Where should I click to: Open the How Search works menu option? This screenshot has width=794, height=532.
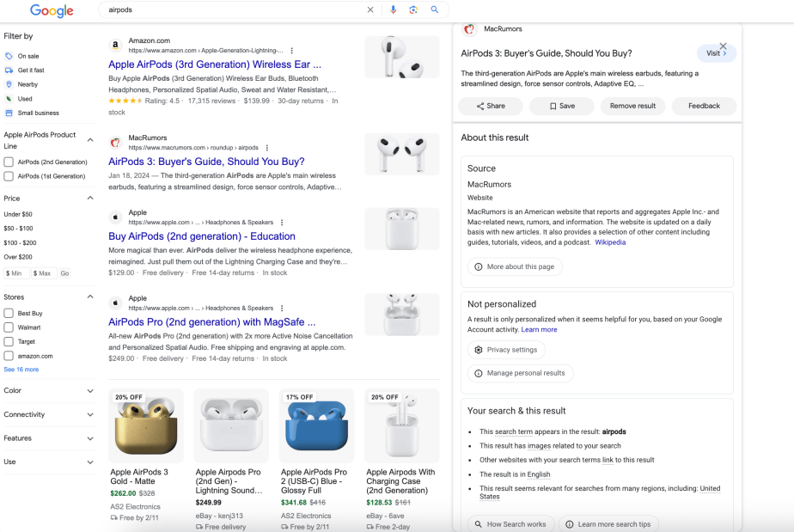tap(510, 523)
